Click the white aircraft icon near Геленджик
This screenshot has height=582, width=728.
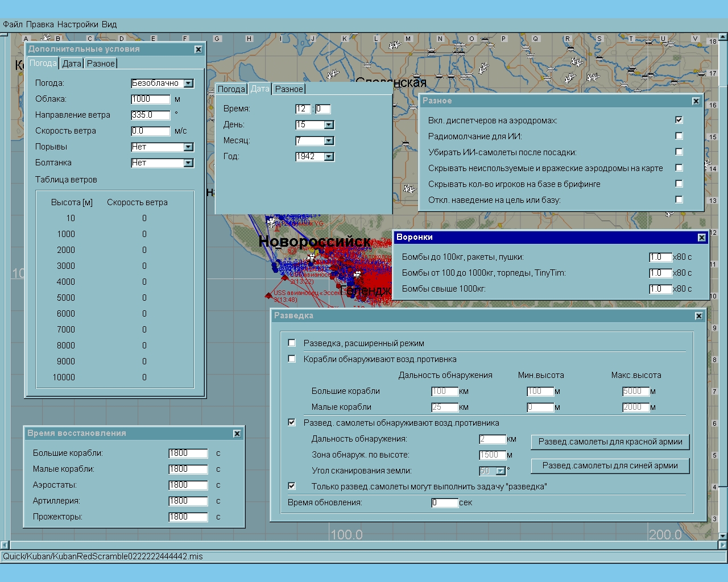click(357, 275)
